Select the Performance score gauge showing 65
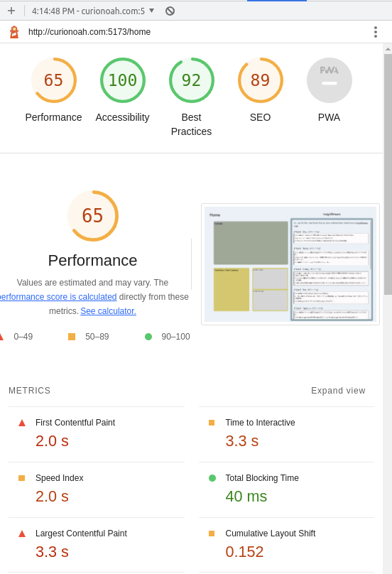392x574 pixels. pyautogui.click(x=53, y=80)
